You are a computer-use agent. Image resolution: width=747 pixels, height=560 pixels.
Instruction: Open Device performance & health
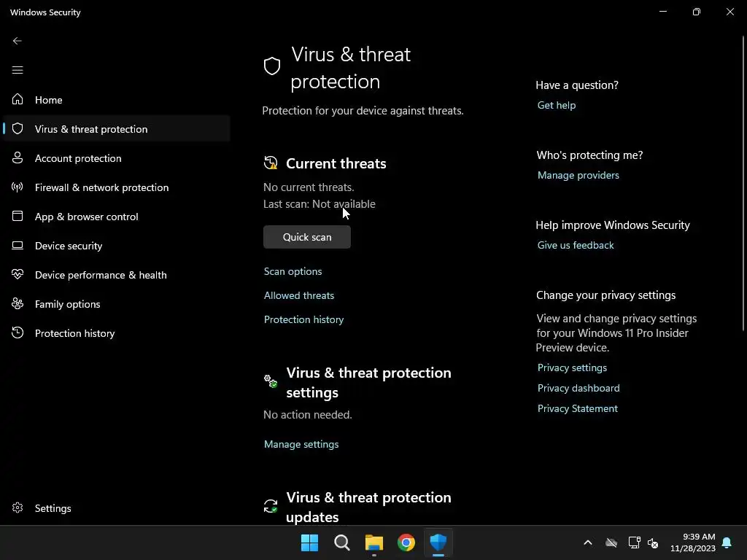pos(117,275)
